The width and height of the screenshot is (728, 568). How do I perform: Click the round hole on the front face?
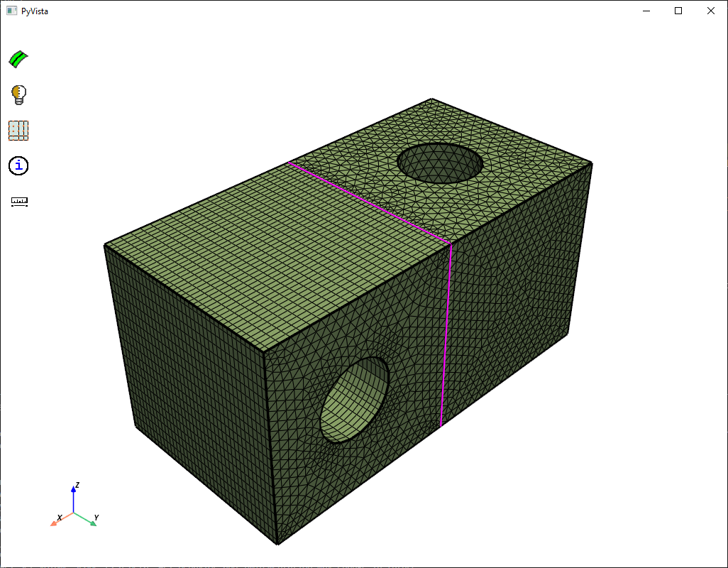point(354,400)
